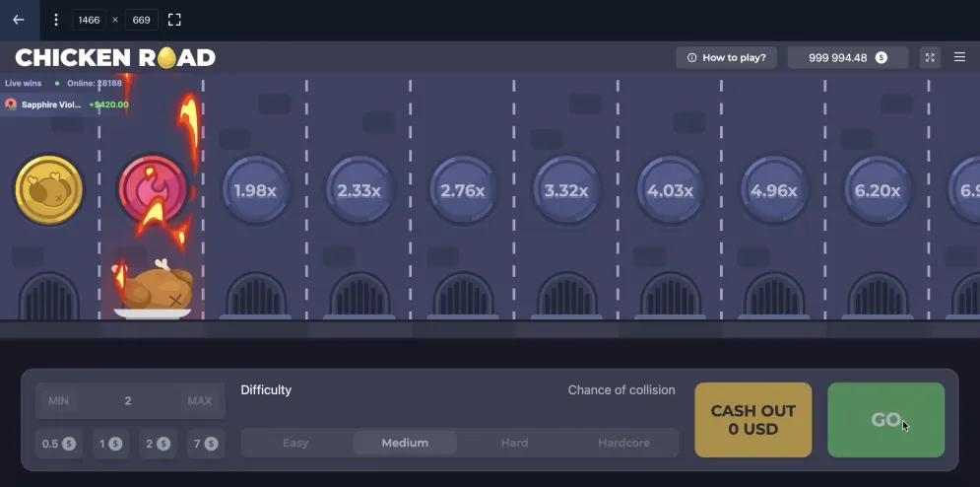The height and width of the screenshot is (487, 980).
Task: Click the Sapphire Viol... player avatar
Action: coord(11,104)
